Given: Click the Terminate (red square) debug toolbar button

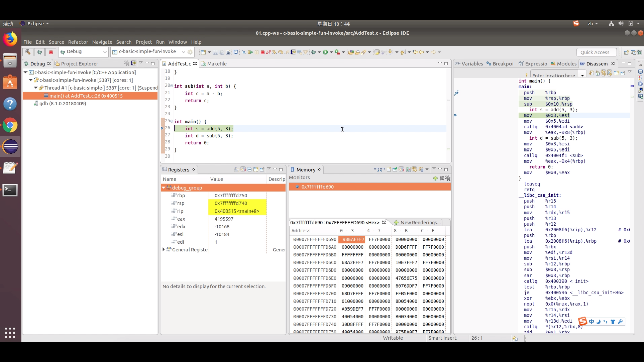Looking at the screenshot, I should coord(262,52).
